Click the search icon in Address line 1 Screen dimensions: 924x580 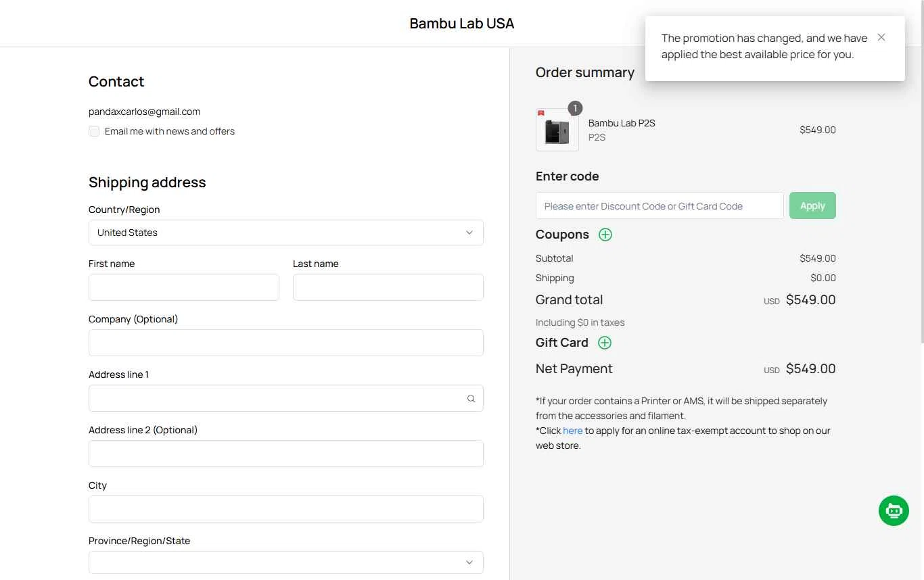[x=471, y=398]
